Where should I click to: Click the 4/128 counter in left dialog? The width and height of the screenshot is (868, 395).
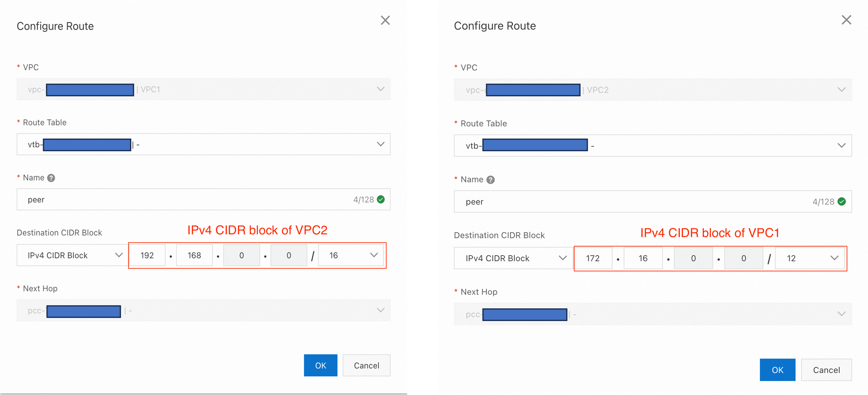pos(363,199)
